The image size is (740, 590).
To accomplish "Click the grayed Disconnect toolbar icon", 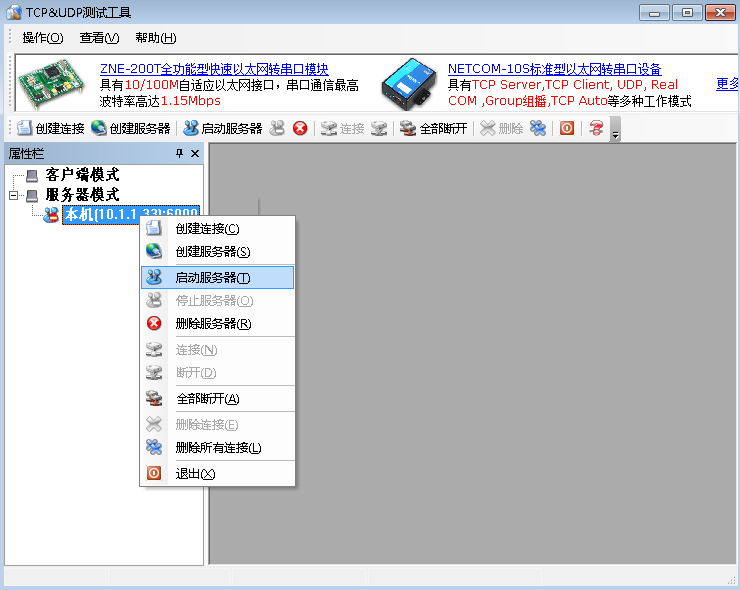I will [378, 128].
